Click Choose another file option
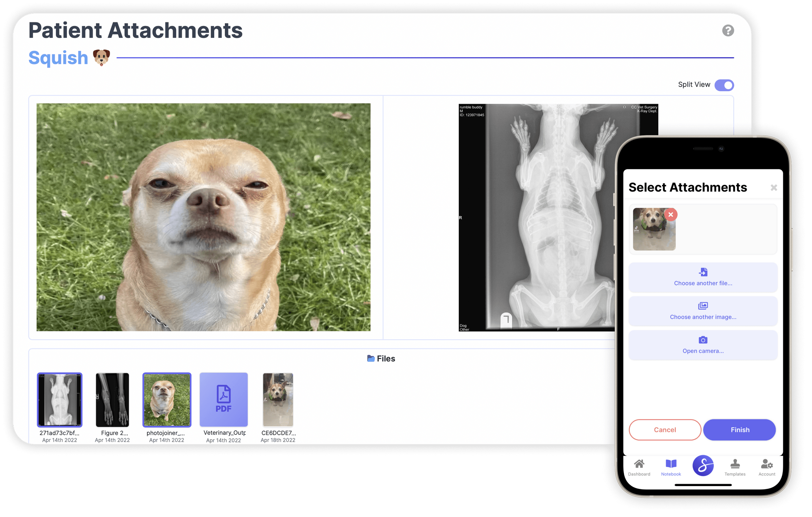The image size is (812, 517). (x=703, y=277)
